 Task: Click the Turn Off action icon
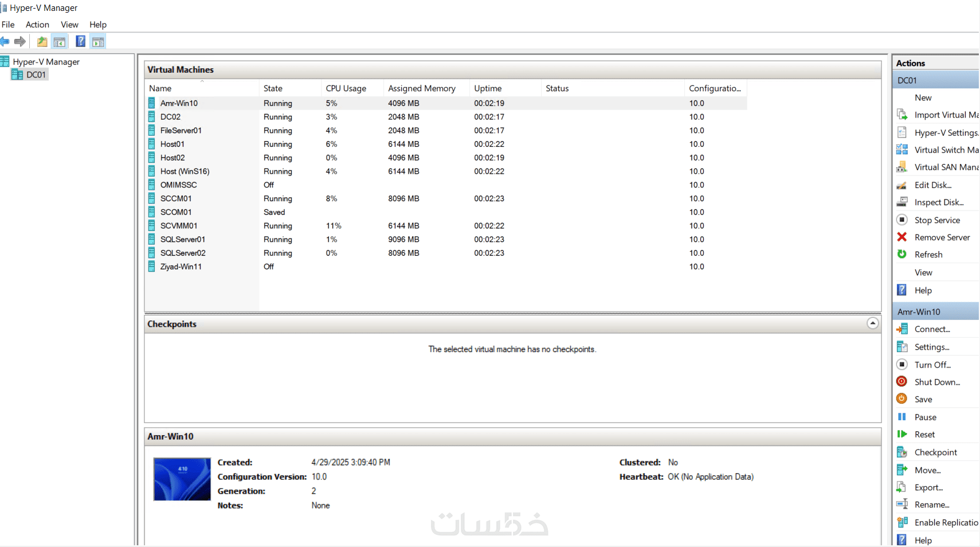902,364
